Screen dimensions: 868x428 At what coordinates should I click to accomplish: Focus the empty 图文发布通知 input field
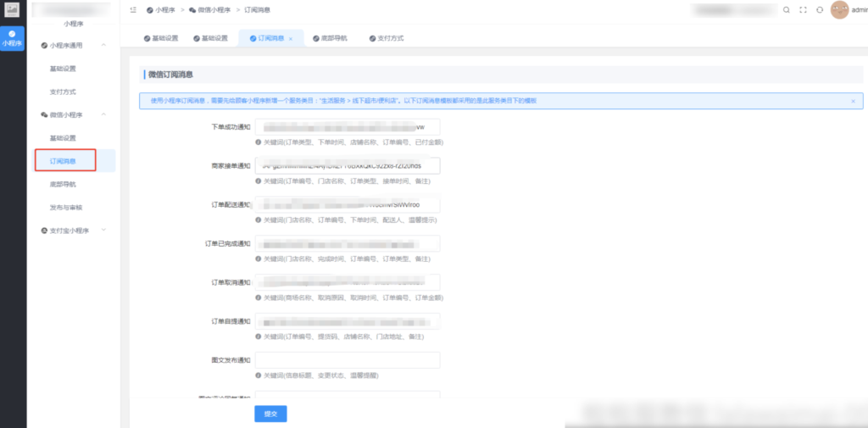348,360
